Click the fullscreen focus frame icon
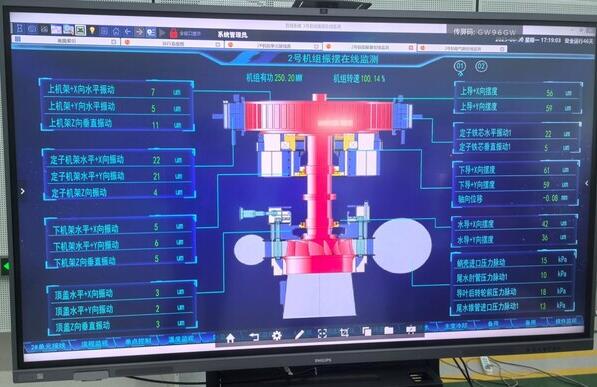 point(322,334)
